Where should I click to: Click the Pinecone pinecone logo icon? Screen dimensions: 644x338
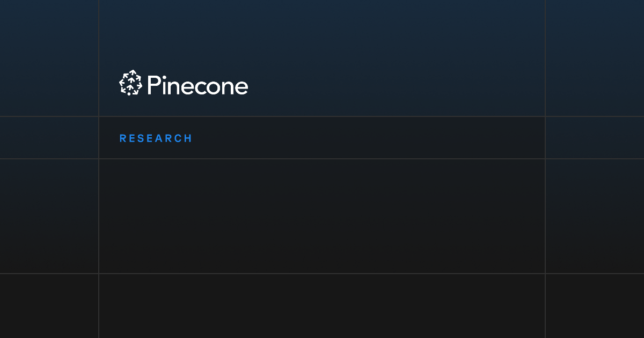tap(130, 83)
